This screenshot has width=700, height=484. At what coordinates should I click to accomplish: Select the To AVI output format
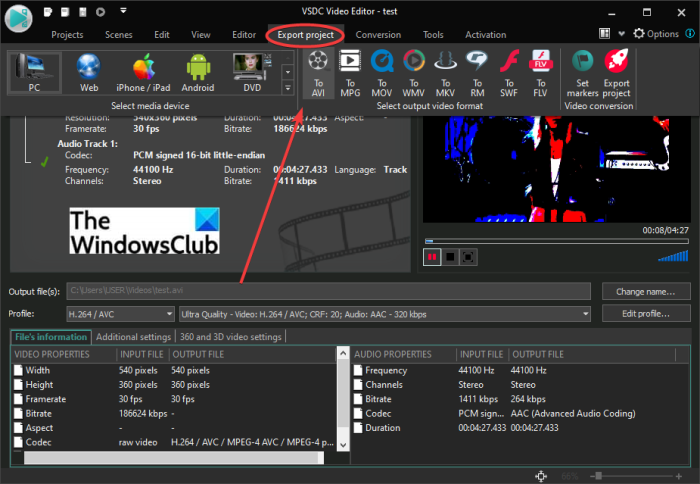[318, 73]
